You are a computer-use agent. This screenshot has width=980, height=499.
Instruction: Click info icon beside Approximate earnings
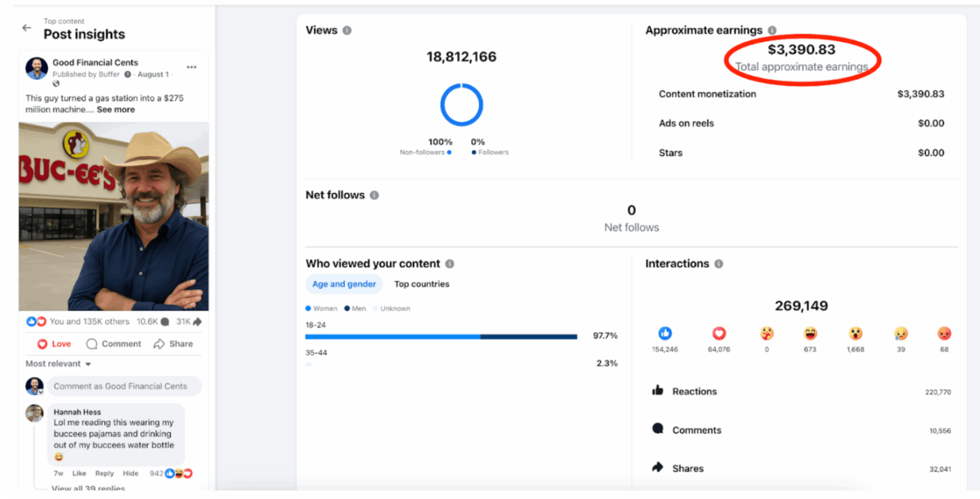point(772,31)
